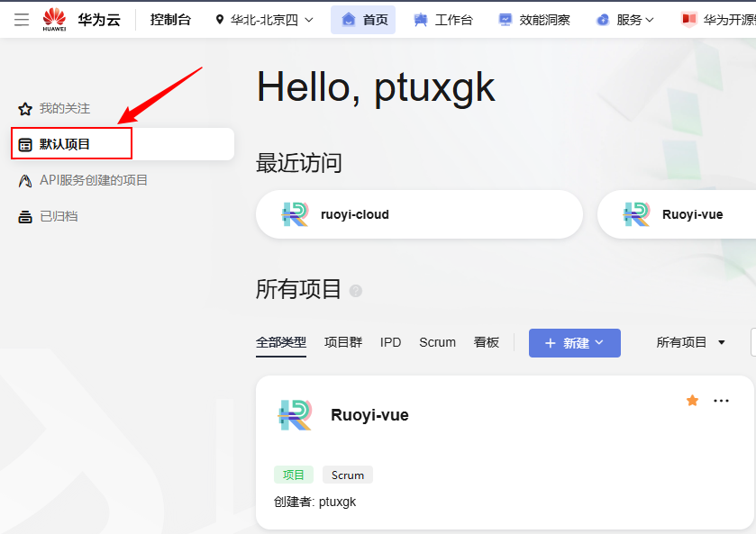Click the location pin icon
Viewport: 756px width, 534px height.
[219, 20]
